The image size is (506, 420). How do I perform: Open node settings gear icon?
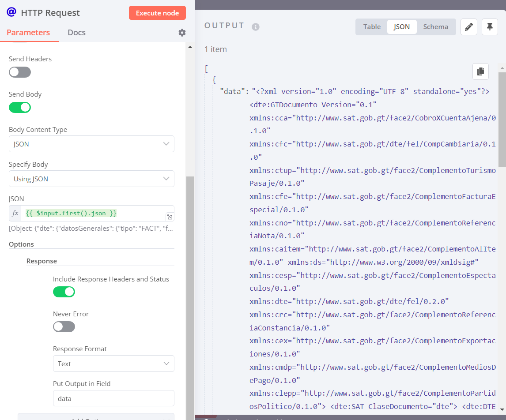coord(182,33)
